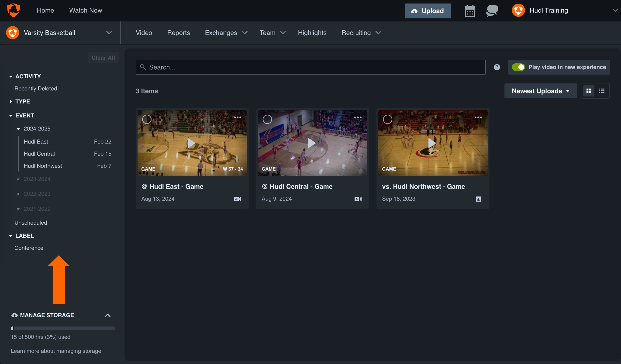Open the Reports tab
The height and width of the screenshot is (364, 621).
[x=178, y=33]
